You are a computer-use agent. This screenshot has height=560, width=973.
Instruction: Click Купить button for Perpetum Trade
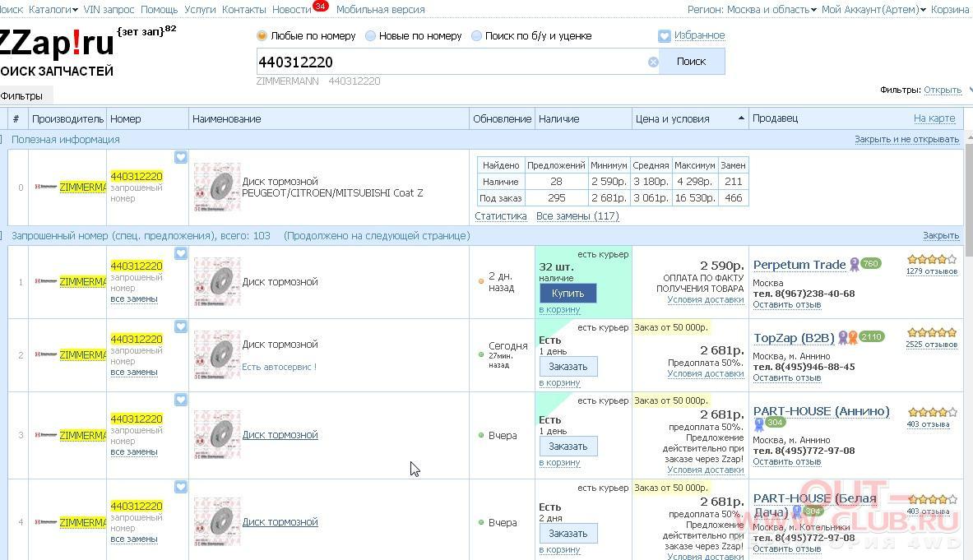point(568,294)
